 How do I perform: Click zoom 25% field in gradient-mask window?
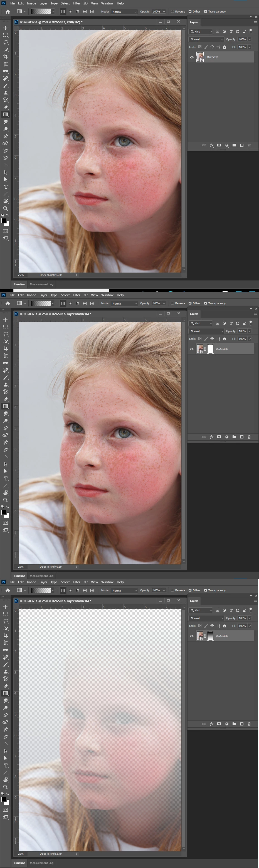pos(21,854)
